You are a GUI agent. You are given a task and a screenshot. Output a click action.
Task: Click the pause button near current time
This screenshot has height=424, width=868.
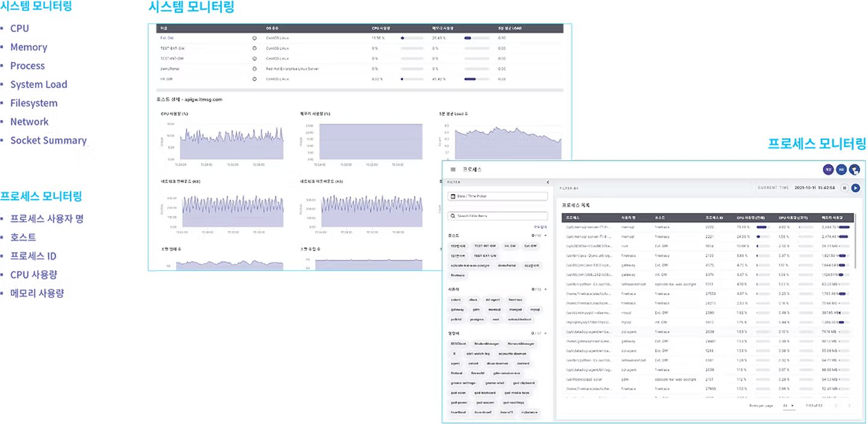pyautogui.click(x=844, y=188)
